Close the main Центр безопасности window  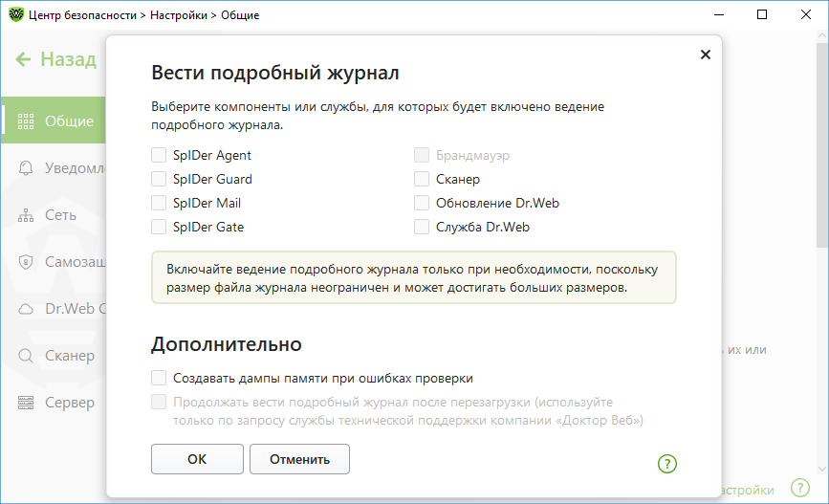(806, 14)
